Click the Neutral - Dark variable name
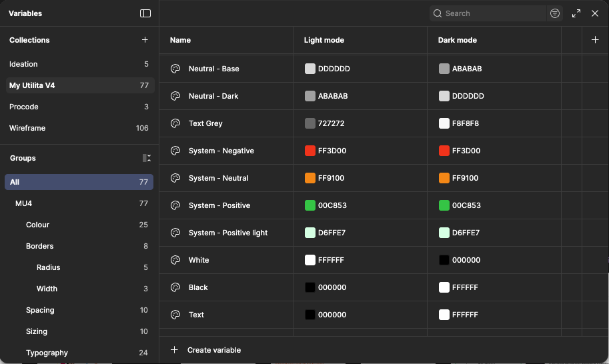 [x=213, y=96]
